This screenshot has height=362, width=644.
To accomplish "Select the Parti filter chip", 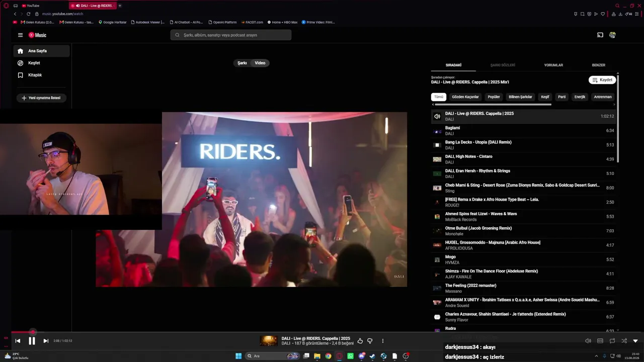I will pyautogui.click(x=562, y=97).
